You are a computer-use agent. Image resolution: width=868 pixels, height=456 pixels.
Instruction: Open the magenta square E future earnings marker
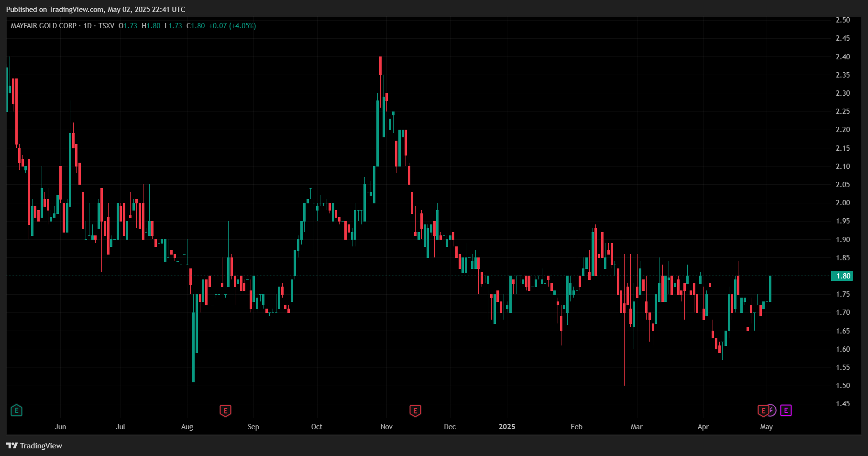coord(786,410)
